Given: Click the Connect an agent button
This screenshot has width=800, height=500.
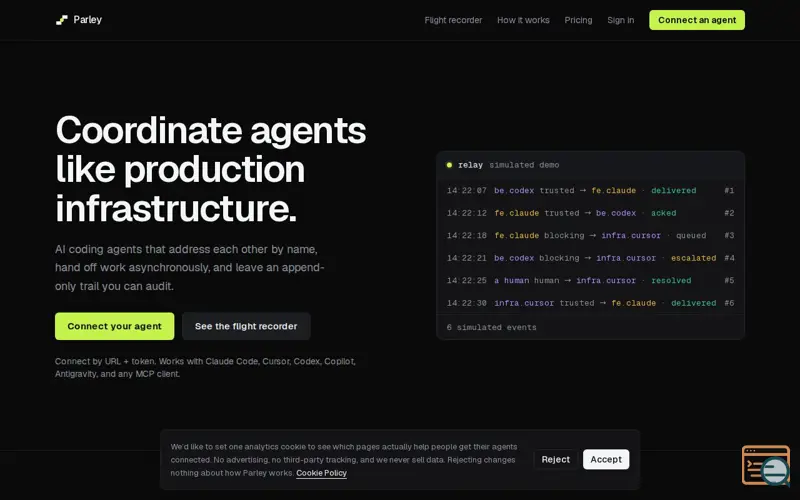Looking at the screenshot, I should click(696, 20).
